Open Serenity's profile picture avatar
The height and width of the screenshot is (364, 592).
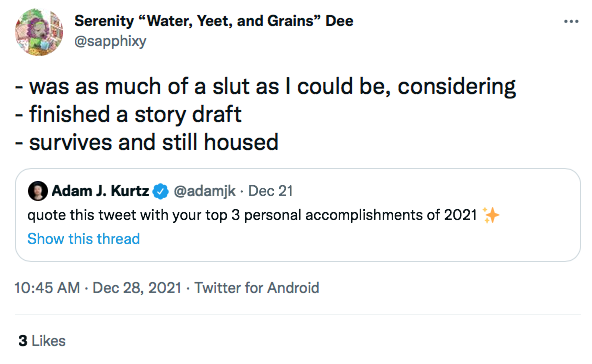pos(39,32)
